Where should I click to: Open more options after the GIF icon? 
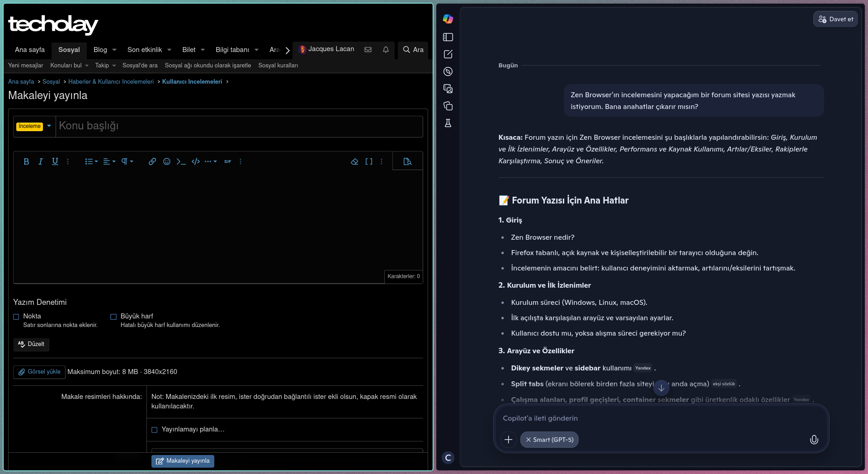241,161
